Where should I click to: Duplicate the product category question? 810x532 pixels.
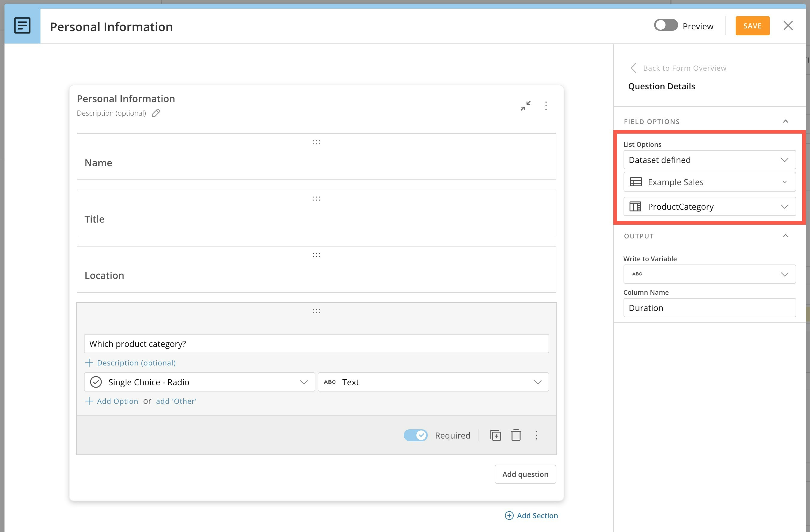point(495,435)
